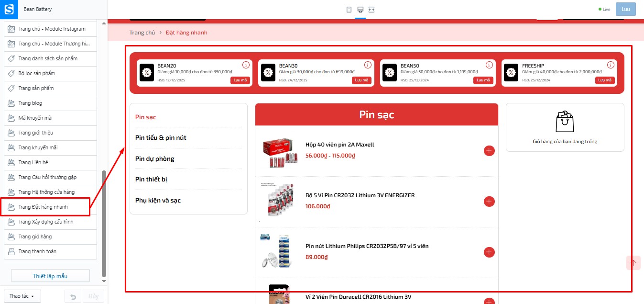
Task: Click Lưu mã on FREESHIP coupon
Action: tap(605, 80)
